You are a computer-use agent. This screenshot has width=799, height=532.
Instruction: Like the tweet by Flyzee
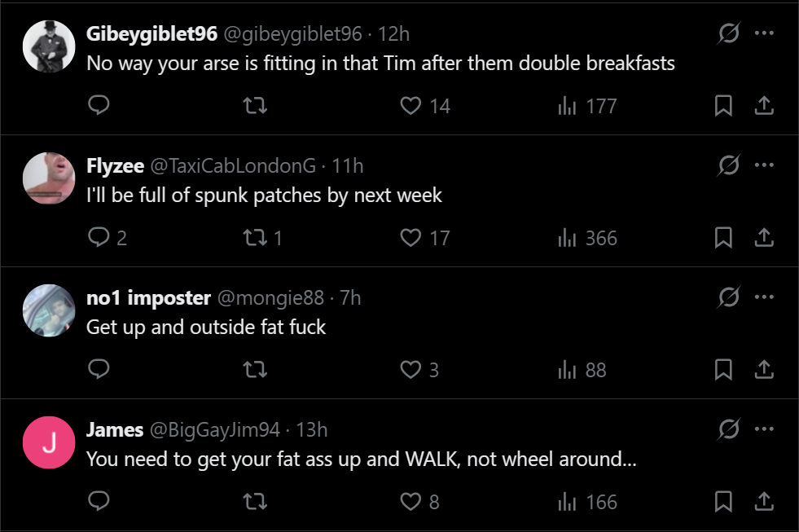(410, 237)
